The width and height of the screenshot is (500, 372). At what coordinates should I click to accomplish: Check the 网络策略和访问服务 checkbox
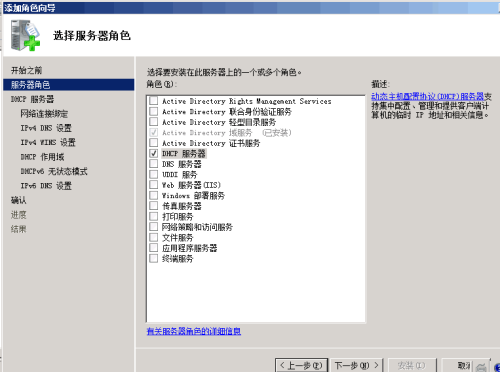point(153,227)
